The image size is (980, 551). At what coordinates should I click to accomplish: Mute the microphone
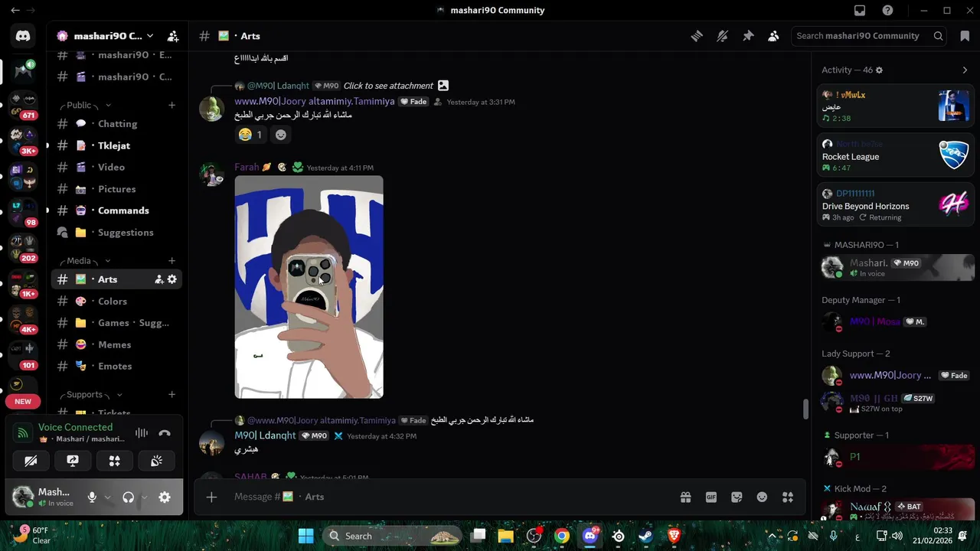92,497
